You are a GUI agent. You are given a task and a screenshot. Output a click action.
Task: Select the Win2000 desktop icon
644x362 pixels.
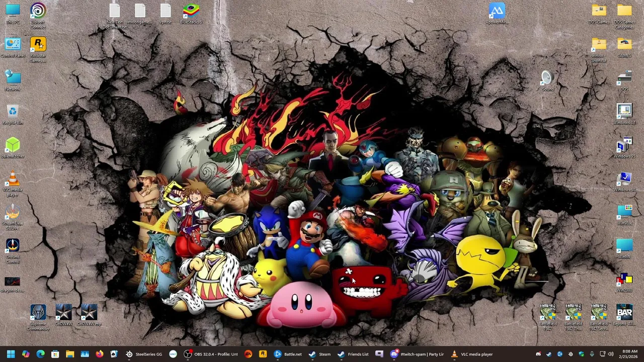coord(624,283)
